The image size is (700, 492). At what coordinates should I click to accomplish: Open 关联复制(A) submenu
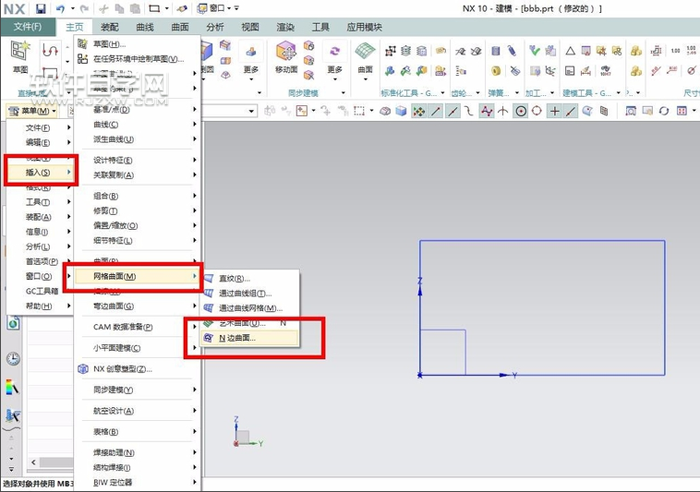click(138, 175)
